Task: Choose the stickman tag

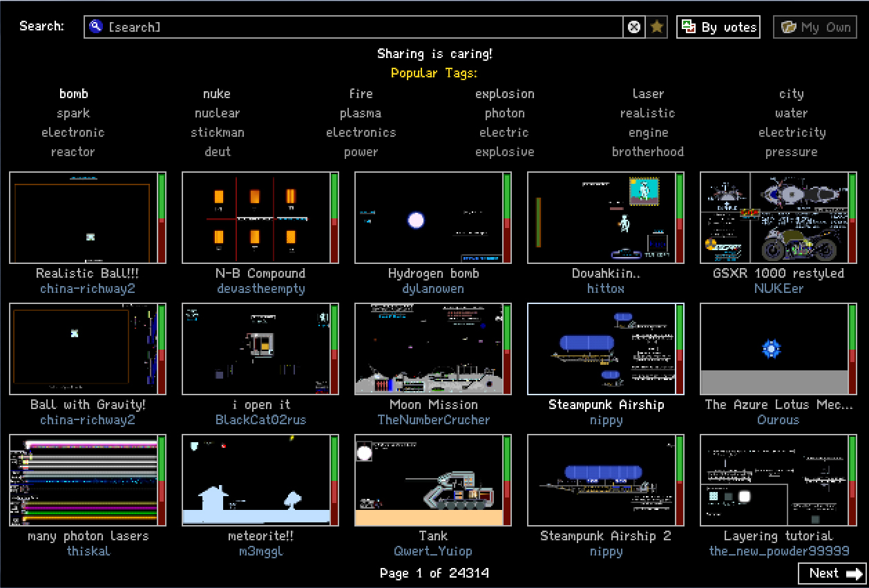Action: [217, 133]
